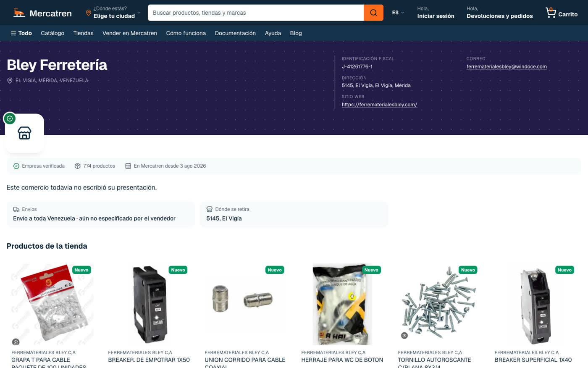The width and height of the screenshot is (588, 368).
Task: Click the calendar icon beside En Mercatren desde
Action: point(128,166)
